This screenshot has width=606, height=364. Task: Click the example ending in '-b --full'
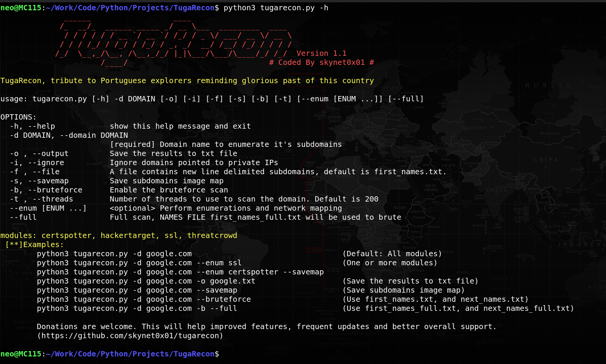137,308
